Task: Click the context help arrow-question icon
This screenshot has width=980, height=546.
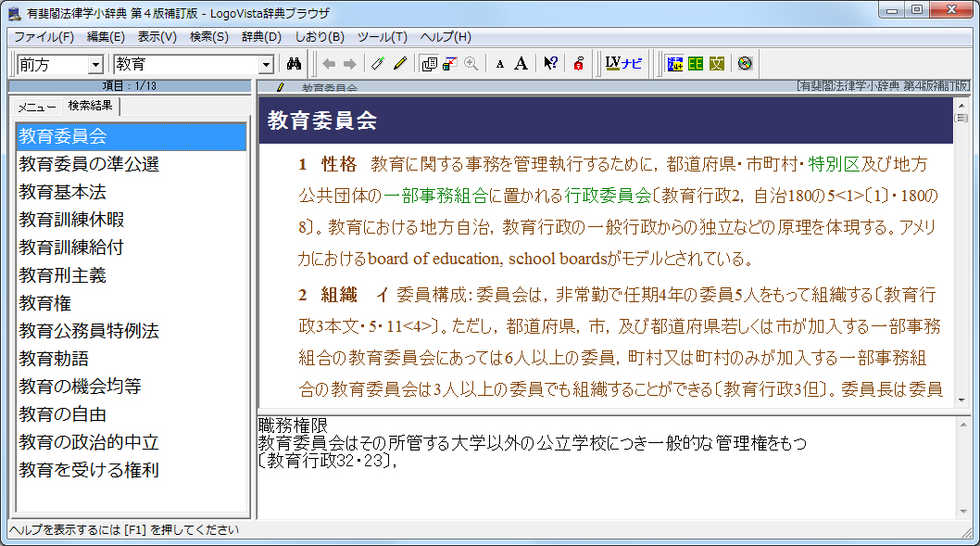Action: [x=550, y=64]
